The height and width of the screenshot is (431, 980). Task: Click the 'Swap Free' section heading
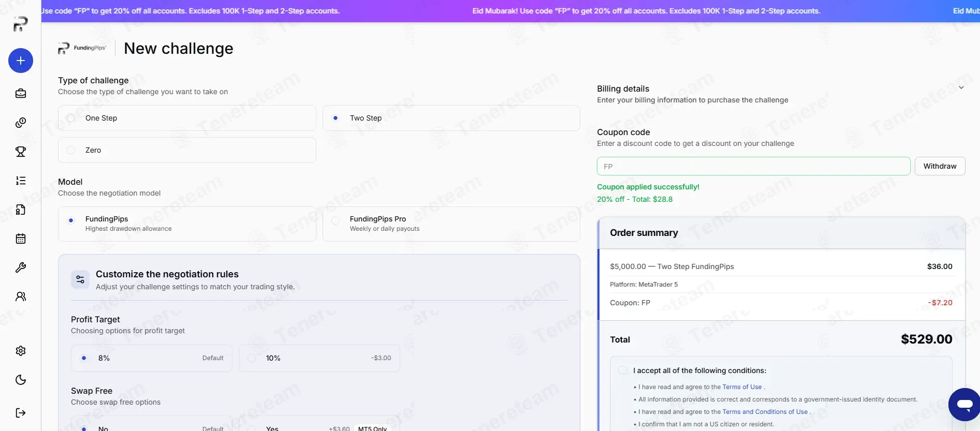point(92,391)
